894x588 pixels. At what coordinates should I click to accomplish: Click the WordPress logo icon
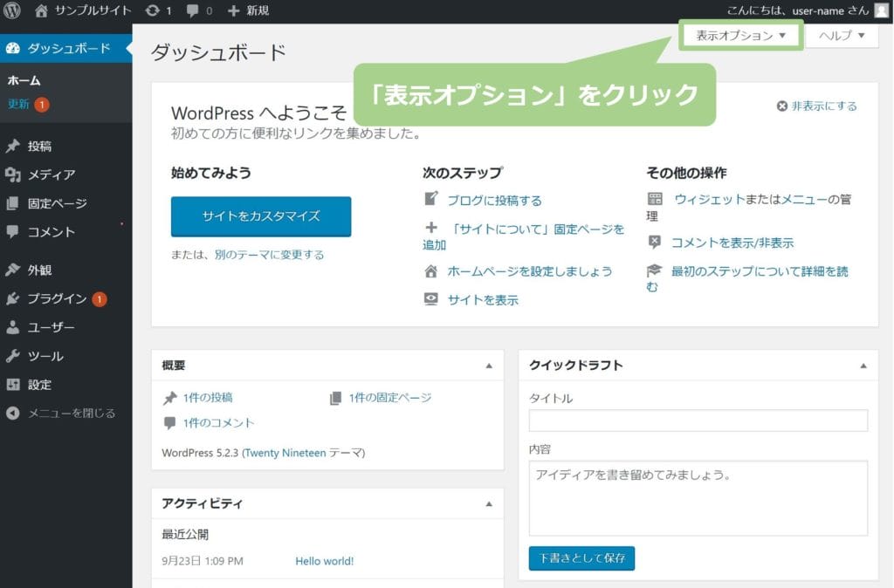pos(12,11)
